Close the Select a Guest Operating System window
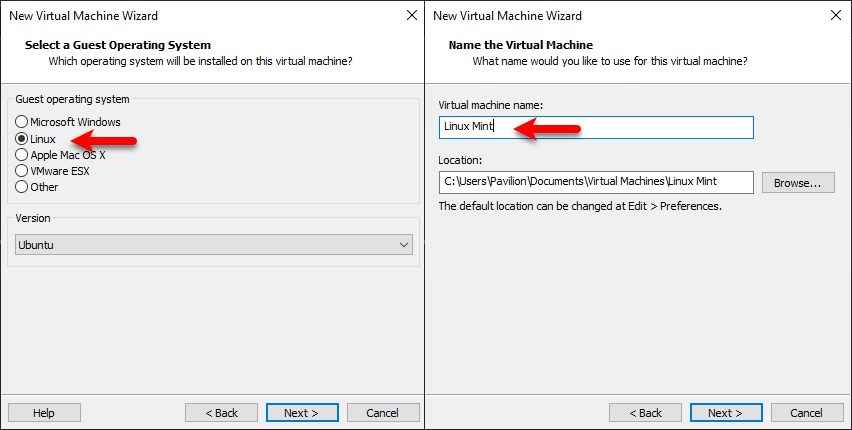Screen dimensions: 852x430 click(x=412, y=15)
